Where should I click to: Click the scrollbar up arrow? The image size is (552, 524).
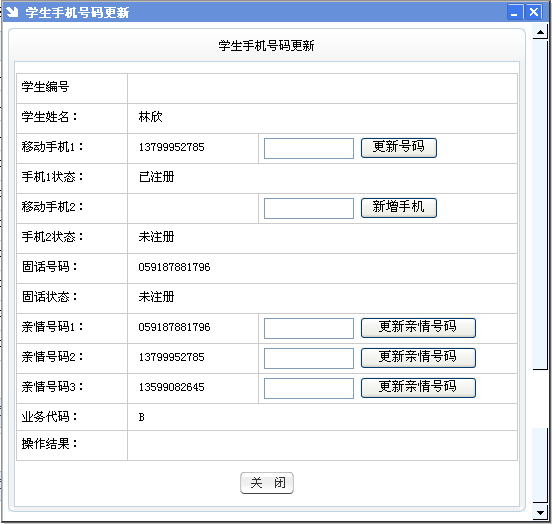540,33
